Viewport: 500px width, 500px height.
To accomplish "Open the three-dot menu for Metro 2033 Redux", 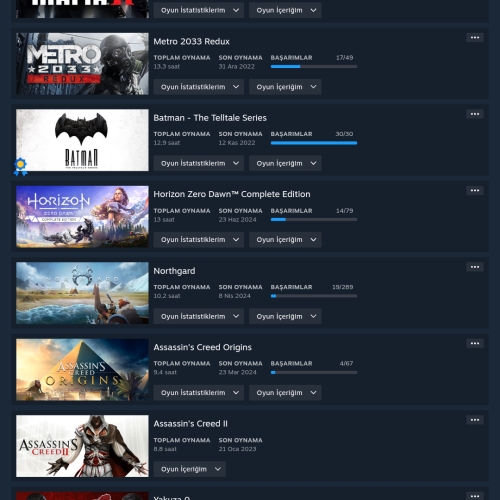I will click(475, 37).
